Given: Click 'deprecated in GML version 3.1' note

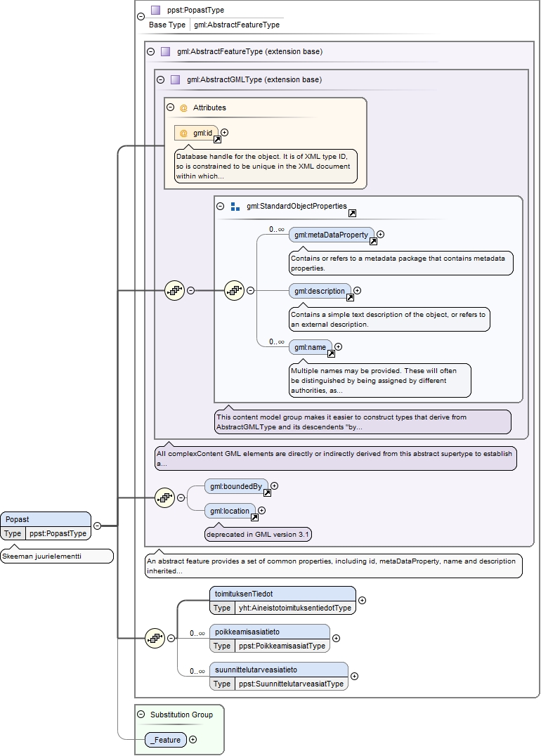Looking at the screenshot, I should tap(258, 534).
